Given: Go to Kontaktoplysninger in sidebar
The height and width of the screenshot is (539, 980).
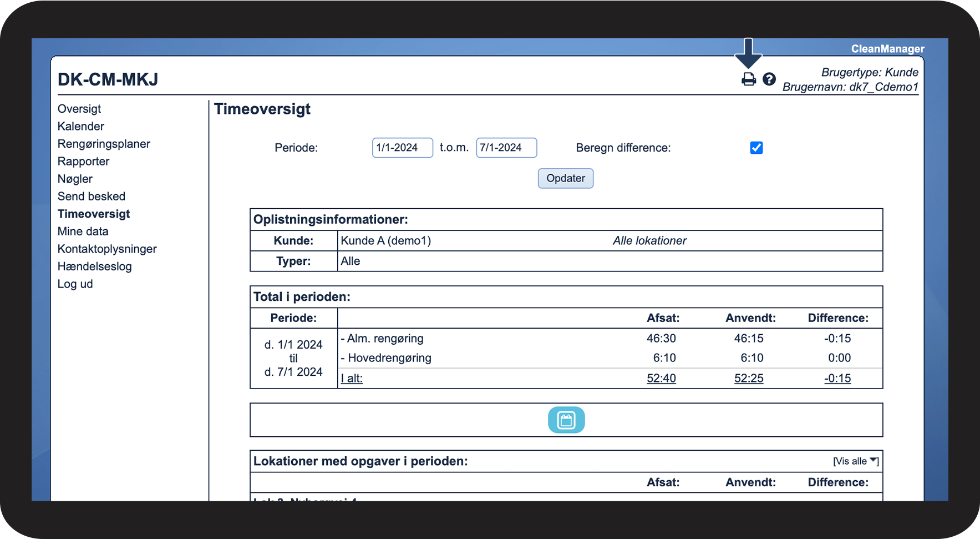Looking at the screenshot, I should (107, 249).
